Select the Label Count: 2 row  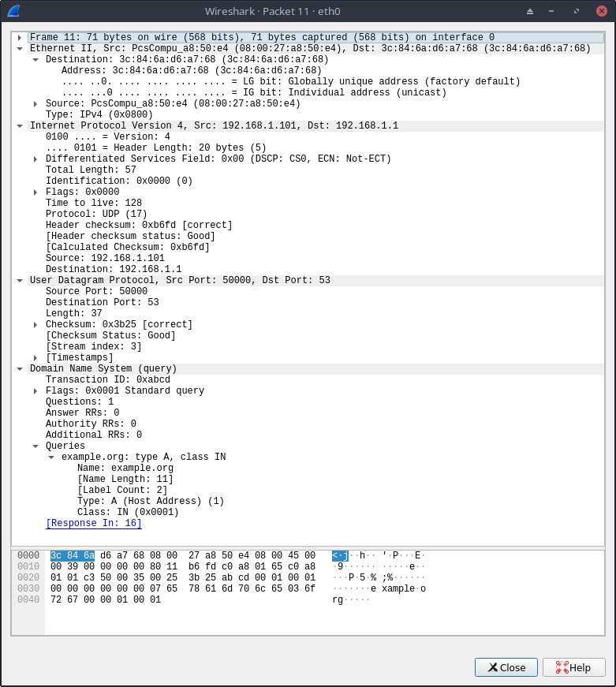point(122,490)
